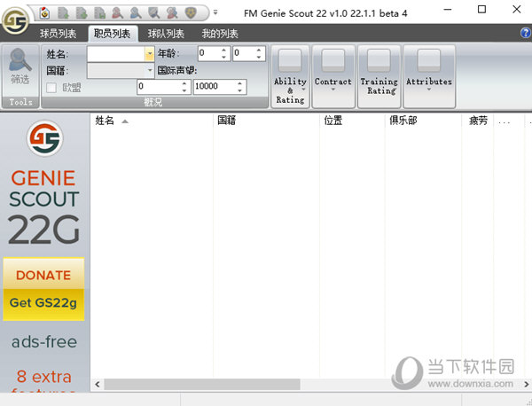Click the minimum 国际声望 field showing 0
Viewport: 532px width, 406px height.
pos(158,87)
